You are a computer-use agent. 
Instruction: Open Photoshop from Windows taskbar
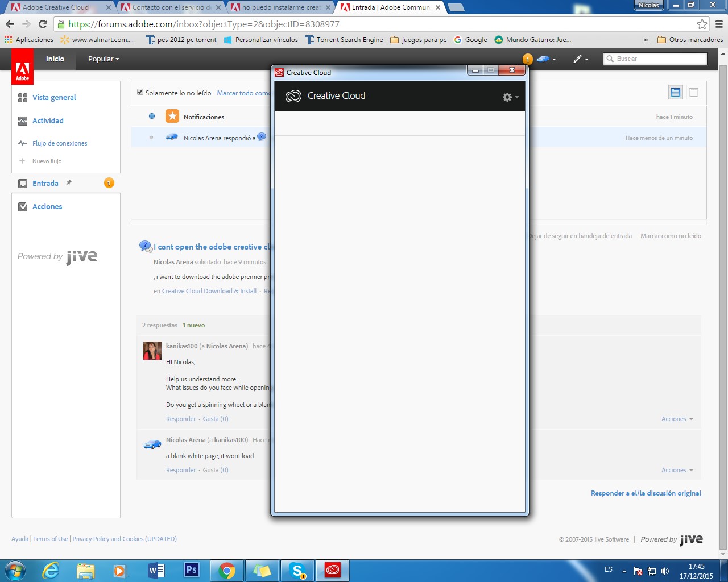pos(192,570)
